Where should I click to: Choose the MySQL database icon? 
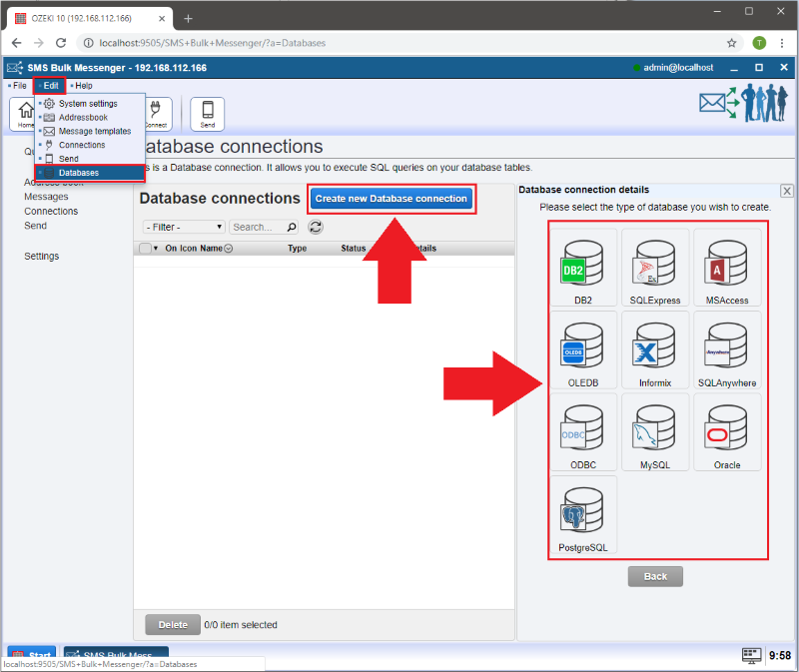tap(655, 431)
